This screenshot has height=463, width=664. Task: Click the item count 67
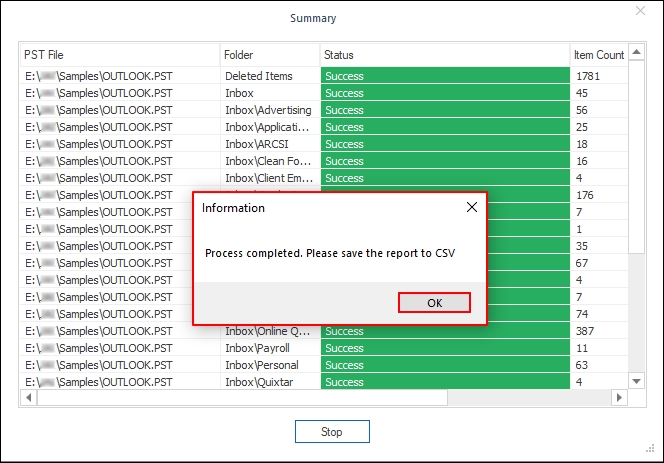point(581,263)
